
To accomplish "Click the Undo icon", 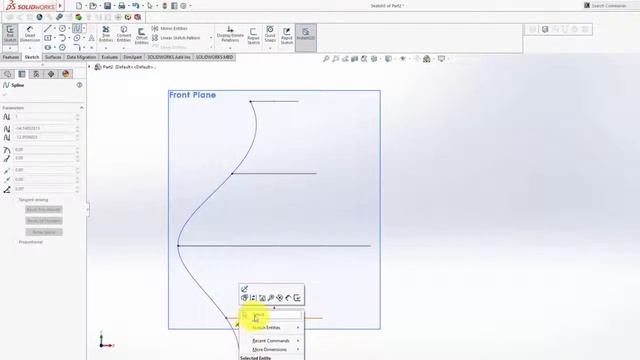I will pos(136,6).
